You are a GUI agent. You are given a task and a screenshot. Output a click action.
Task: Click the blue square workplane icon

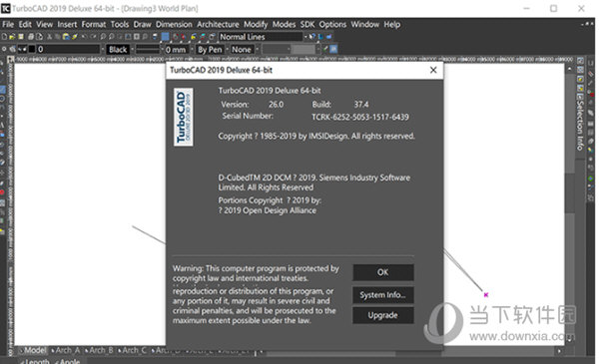point(166,37)
